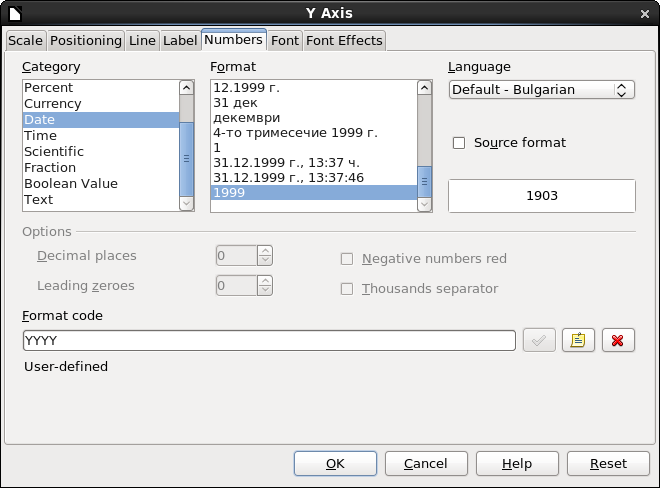This screenshot has width=660, height=488.
Task: Confirm with the OK button
Action: [335, 464]
